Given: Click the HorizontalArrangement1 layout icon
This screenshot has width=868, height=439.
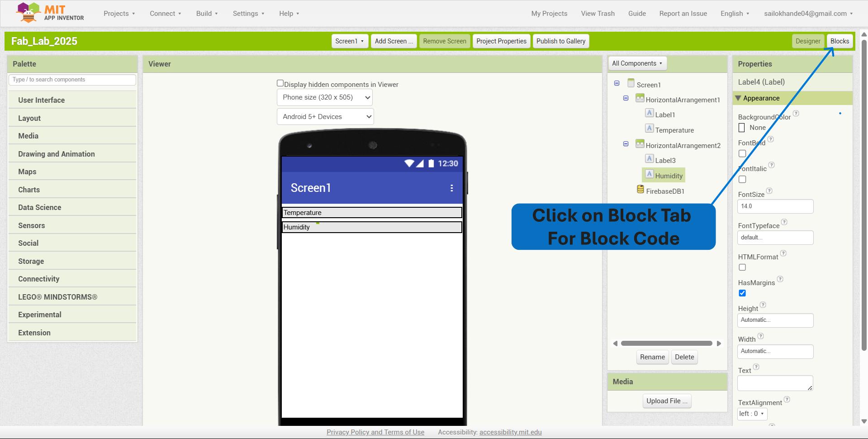Looking at the screenshot, I should (640, 98).
